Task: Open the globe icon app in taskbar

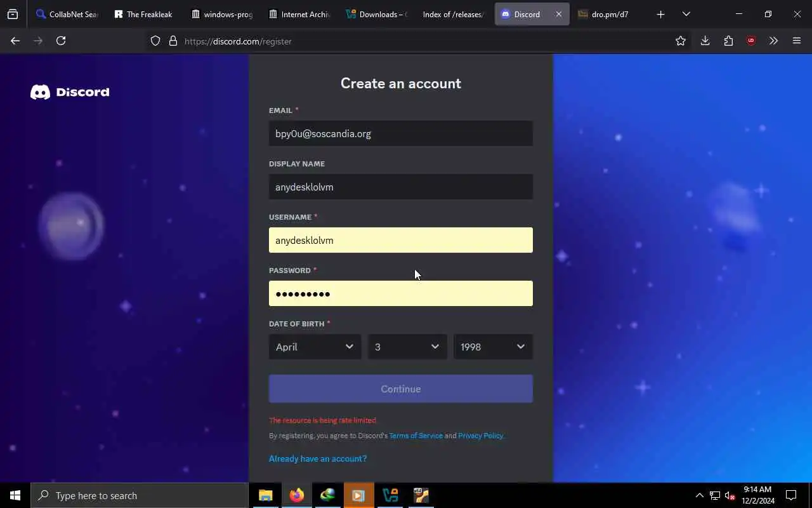Action: [327, 495]
